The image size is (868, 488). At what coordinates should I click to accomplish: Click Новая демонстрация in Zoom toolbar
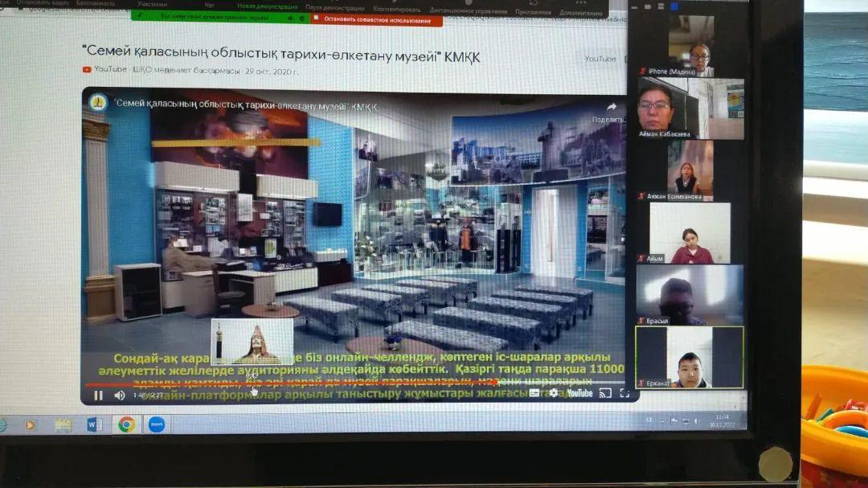click(268, 6)
